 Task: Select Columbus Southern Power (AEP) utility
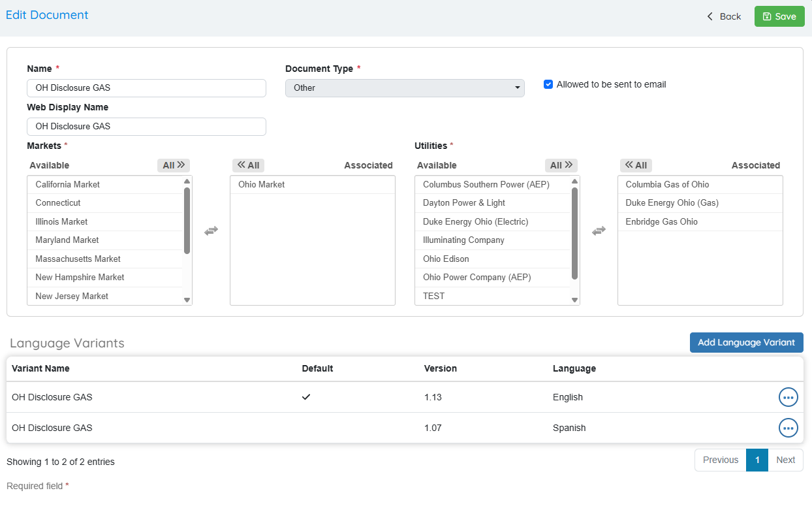(492, 185)
